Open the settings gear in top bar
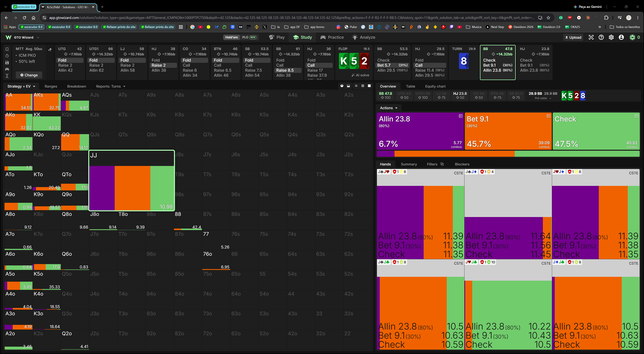 tap(611, 37)
